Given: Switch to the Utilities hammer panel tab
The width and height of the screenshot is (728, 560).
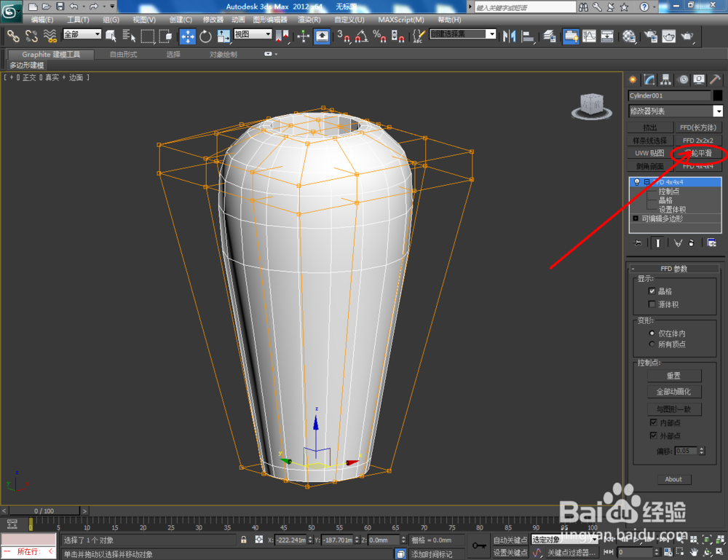Looking at the screenshot, I should click(716, 80).
